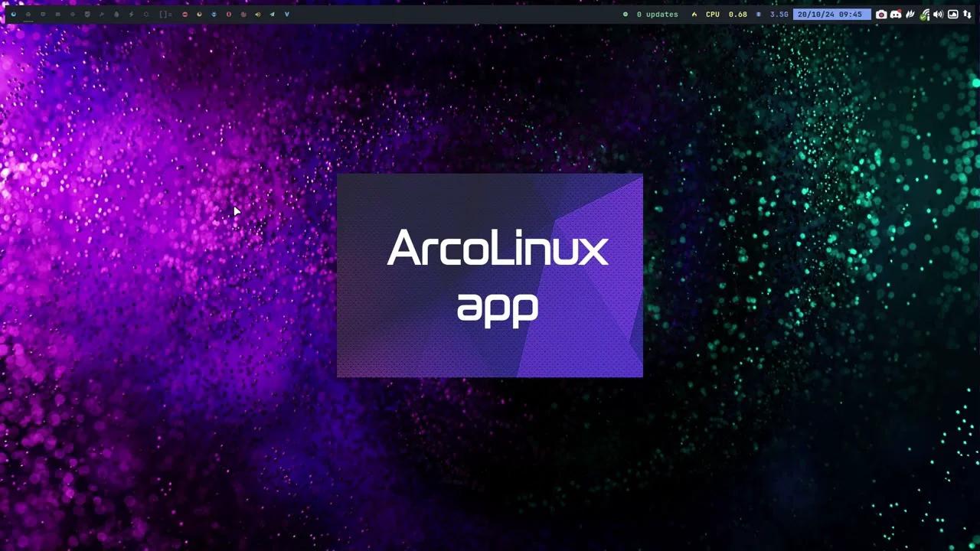
Task: Click the CPU load value "0.68"
Action: click(738, 15)
